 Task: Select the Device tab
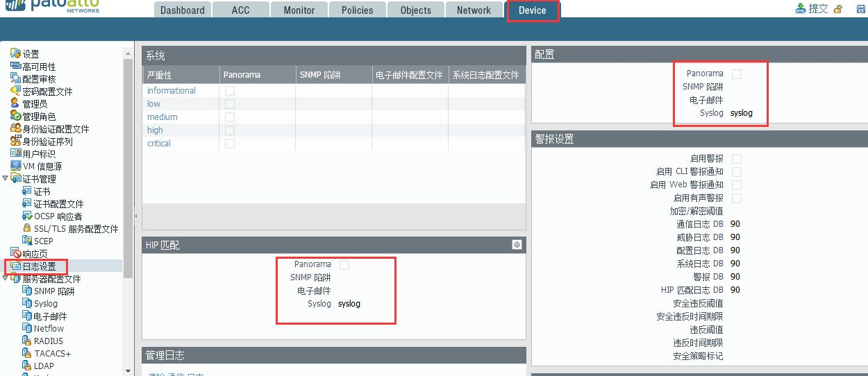click(x=533, y=10)
